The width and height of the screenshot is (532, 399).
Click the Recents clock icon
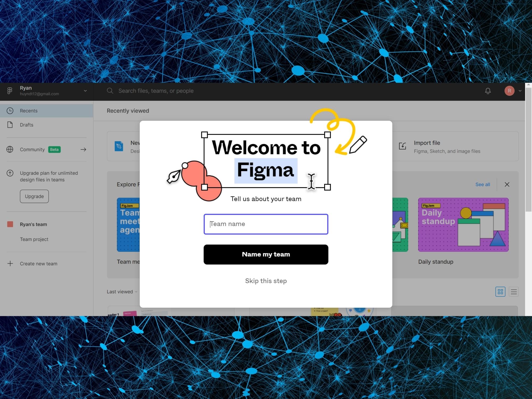[10, 111]
